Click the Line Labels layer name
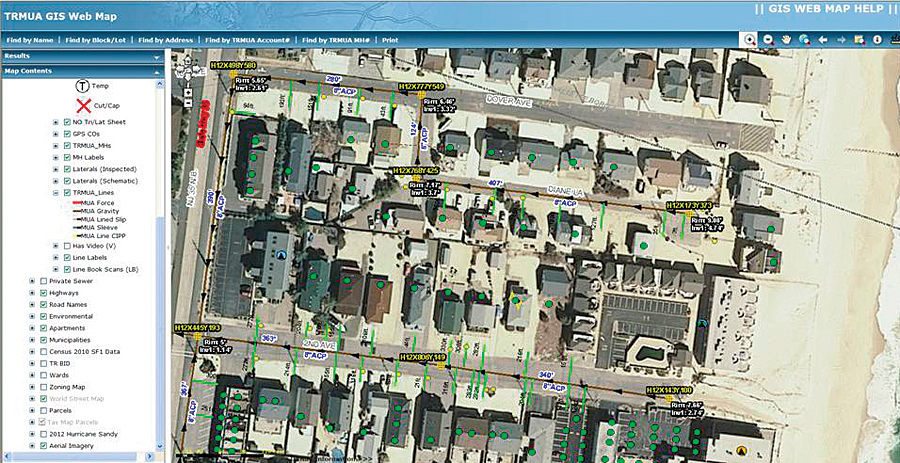The image size is (900, 463). tap(89, 258)
